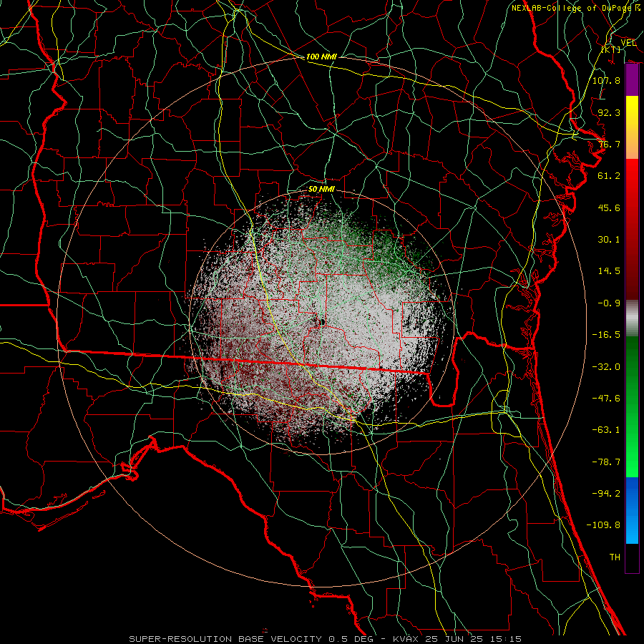Pick the blue segment of the color bar
644x644 pixels.
point(632,510)
